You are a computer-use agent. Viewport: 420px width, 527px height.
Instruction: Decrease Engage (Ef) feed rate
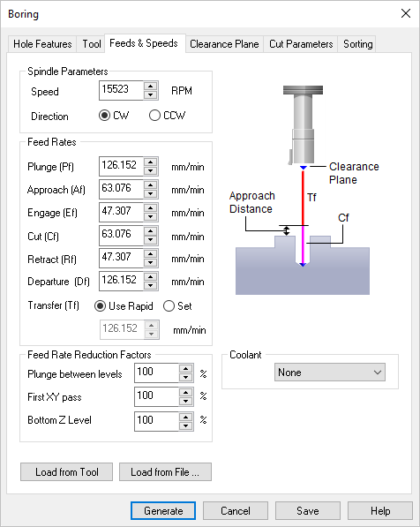[151, 216]
